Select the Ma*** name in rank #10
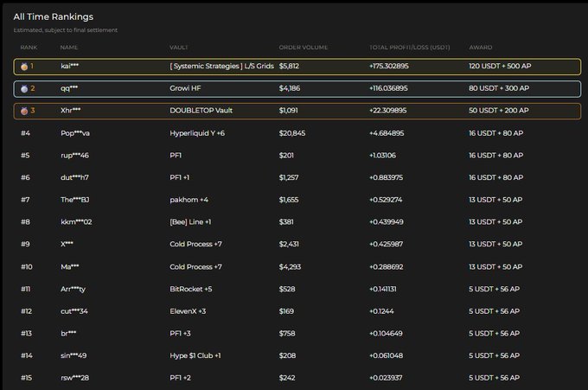The height and width of the screenshot is (390, 588). tap(70, 266)
